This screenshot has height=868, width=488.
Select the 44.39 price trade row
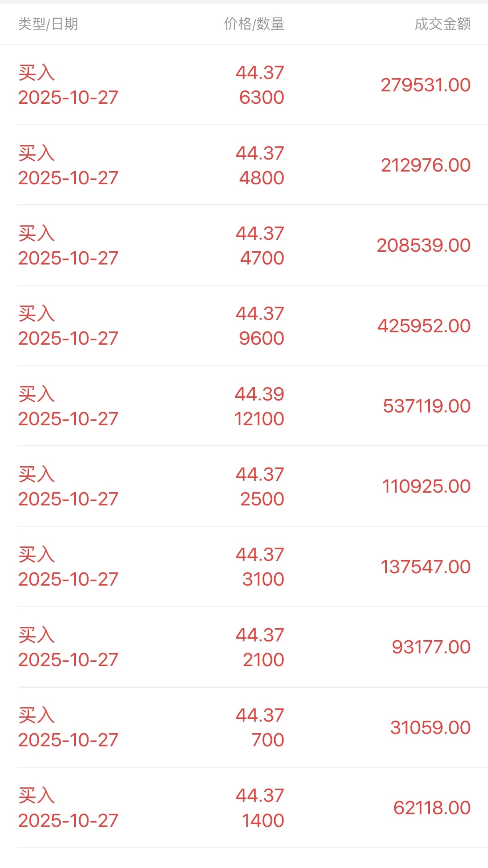coord(244,406)
